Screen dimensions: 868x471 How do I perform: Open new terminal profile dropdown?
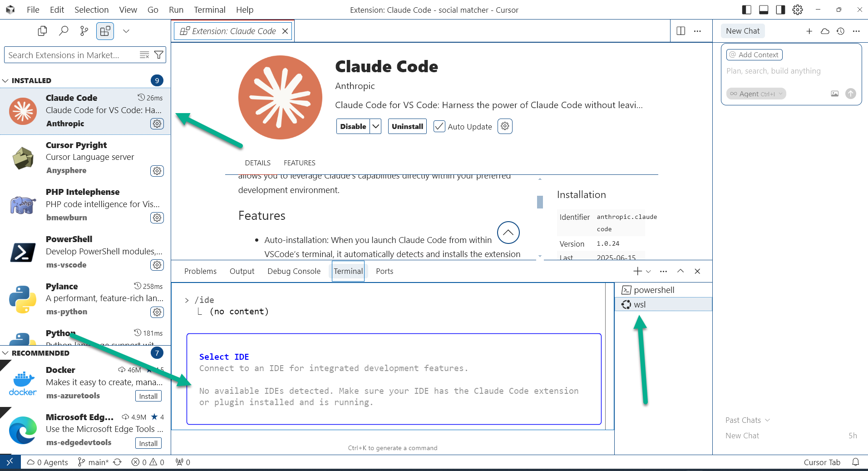648,271
